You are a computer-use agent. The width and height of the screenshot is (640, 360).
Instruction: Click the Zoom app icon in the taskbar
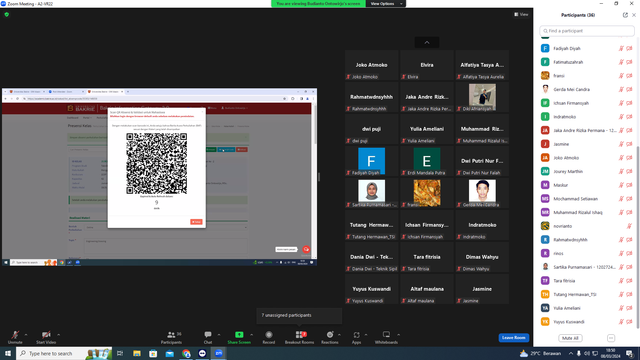coord(219,353)
